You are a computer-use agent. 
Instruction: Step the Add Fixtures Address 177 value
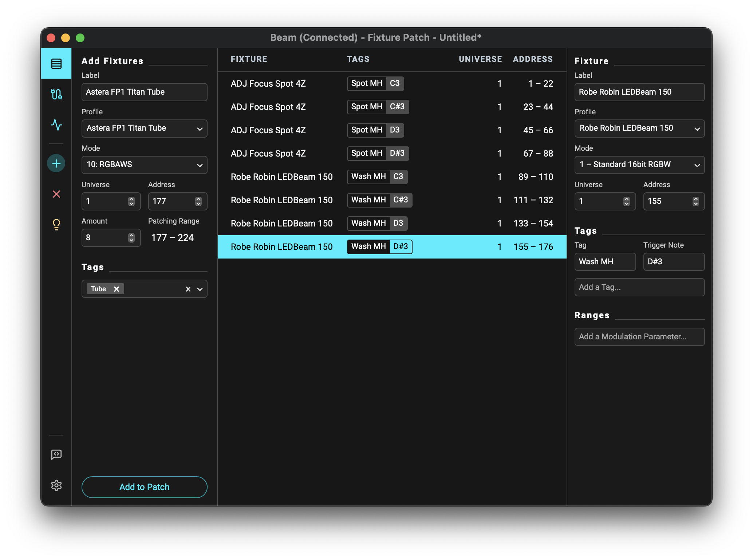198,201
